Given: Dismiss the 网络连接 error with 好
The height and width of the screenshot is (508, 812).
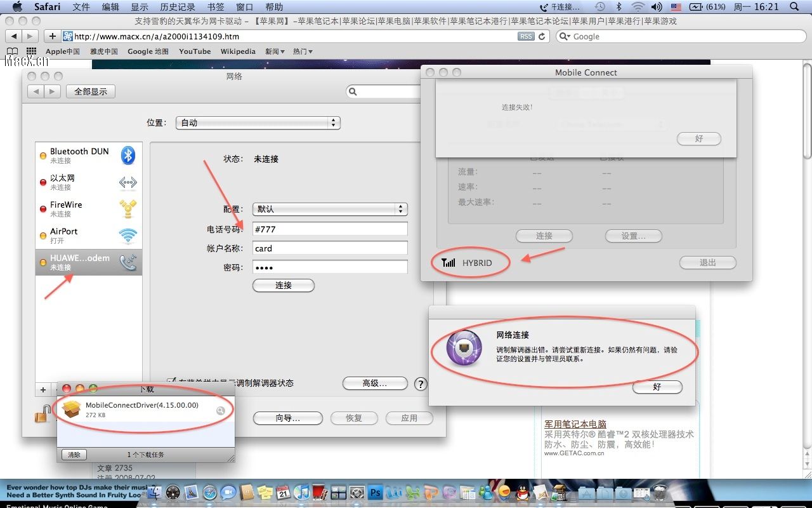Looking at the screenshot, I should (657, 387).
